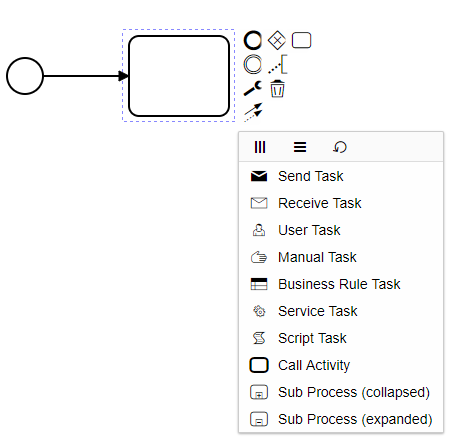Toggle parallel multi-instance marker
449x438 pixels.
[260, 147]
